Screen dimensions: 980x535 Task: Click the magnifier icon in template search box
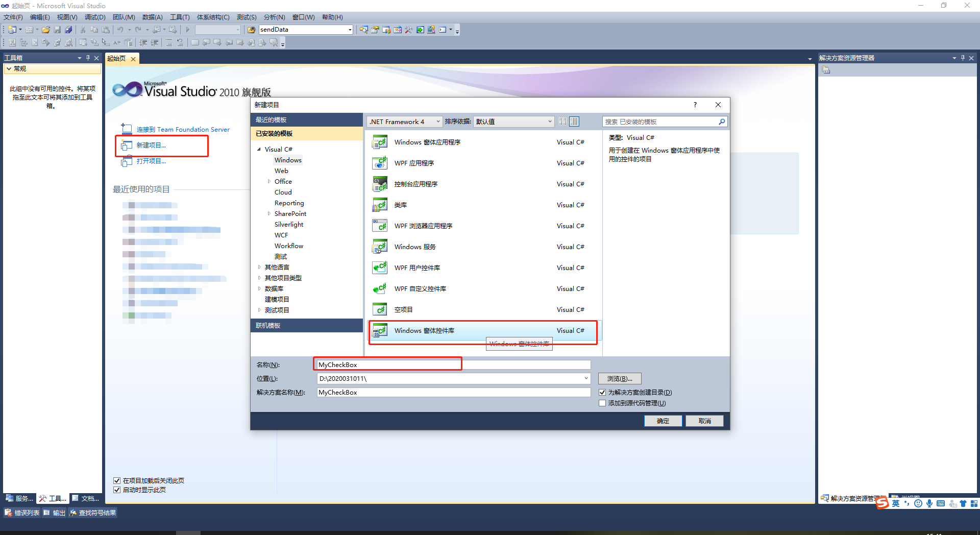click(722, 121)
